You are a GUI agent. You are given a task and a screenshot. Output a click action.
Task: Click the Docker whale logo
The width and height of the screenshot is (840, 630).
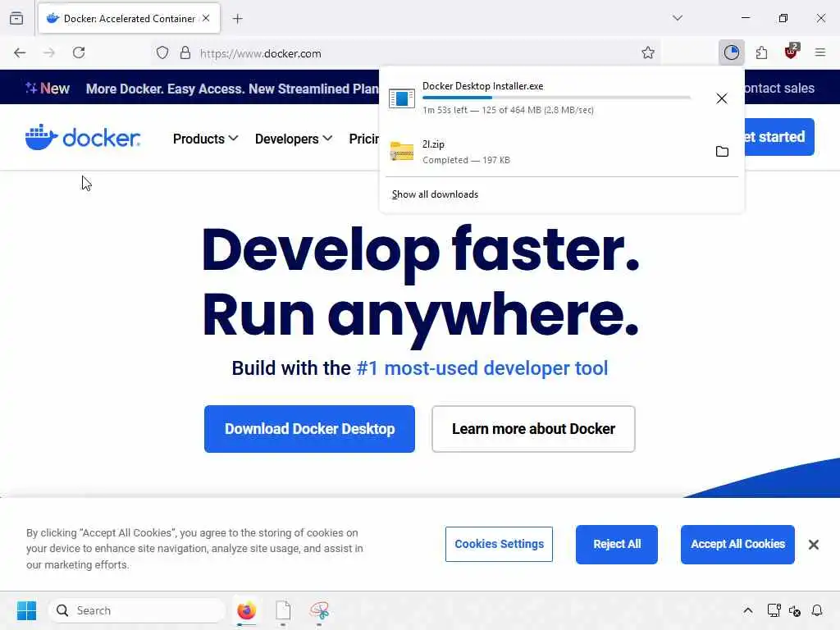point(83,137)
